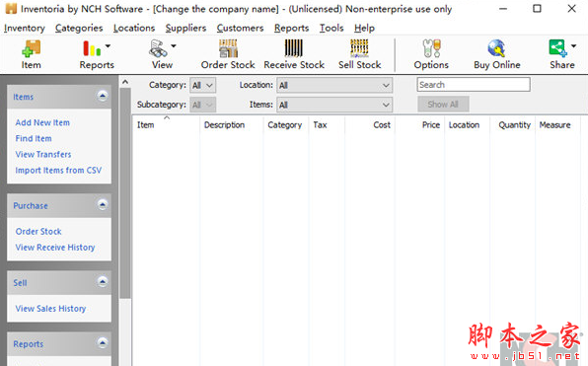Viewport: 588px width, 366px height.
Task: Collapse the Purchase sidebar panel
Action: [103, 205]
